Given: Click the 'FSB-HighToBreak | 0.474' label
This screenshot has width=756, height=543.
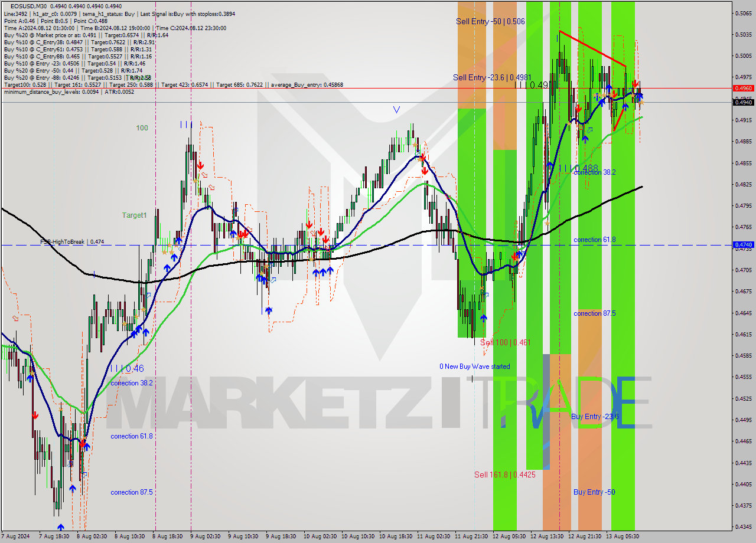Looking at the screenshot, I should point(72,242).
